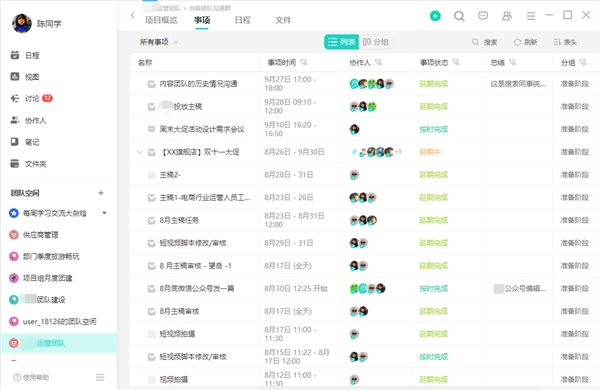Click the 搜索 button in the toolbar
The image size is (600, 390).
[x=484, y=42]
